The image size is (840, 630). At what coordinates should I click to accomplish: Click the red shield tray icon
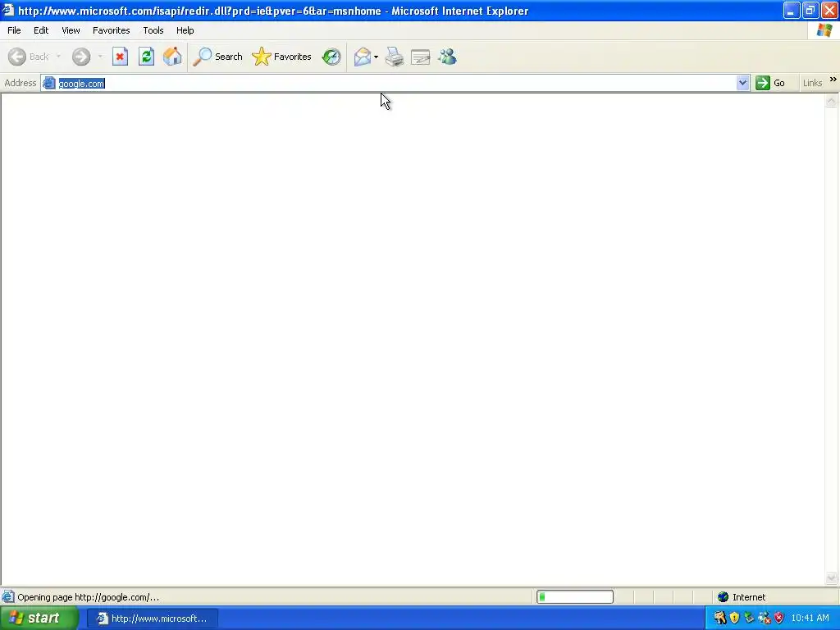click(779, 619)
